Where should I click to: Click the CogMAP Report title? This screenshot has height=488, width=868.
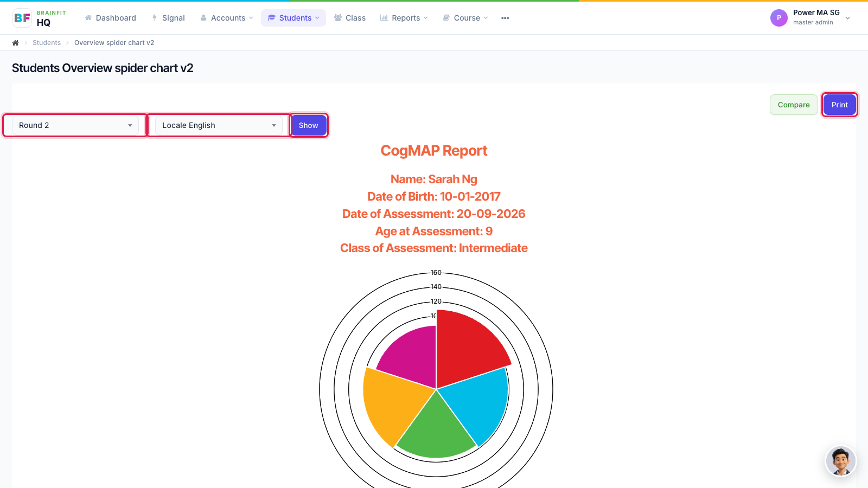click(x=434, y=151)
